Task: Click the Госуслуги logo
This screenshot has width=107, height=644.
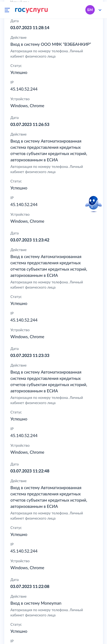Action: pos(31,10)
